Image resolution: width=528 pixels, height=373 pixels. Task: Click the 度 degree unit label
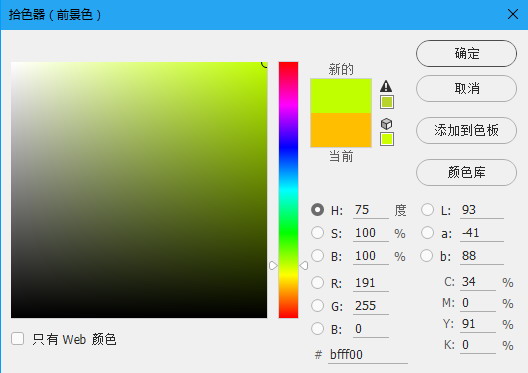point(400,210)
